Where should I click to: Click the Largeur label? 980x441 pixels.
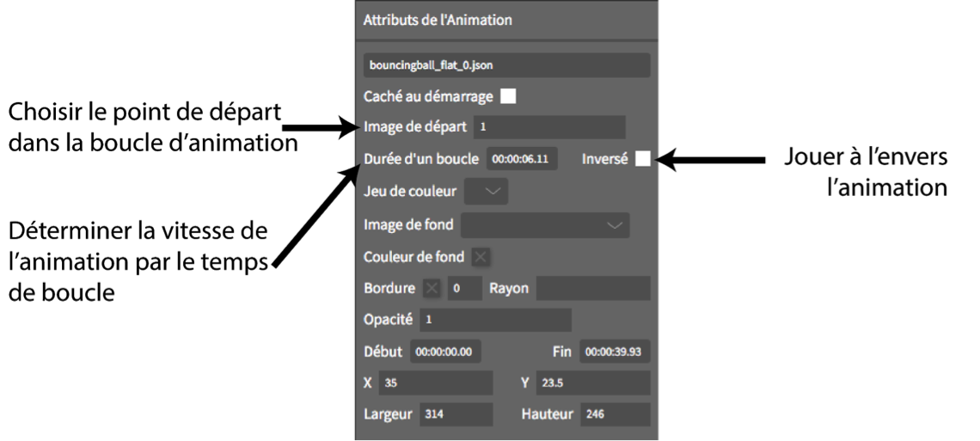(x=388, y=414)
